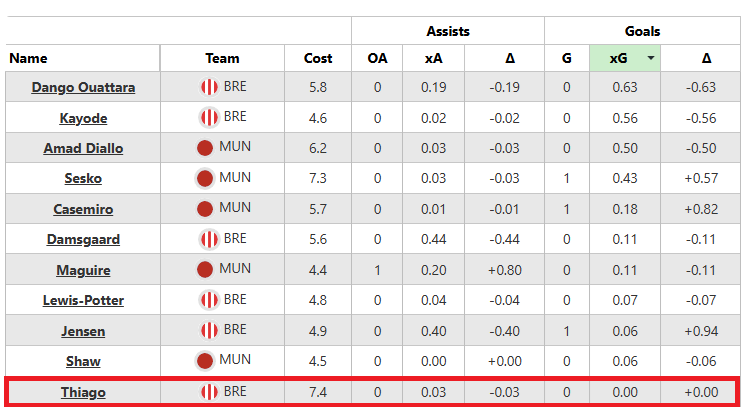Screen dimensions: 741x407
Task: Open Dango Ouattara player link
Action: coord(83,88)
